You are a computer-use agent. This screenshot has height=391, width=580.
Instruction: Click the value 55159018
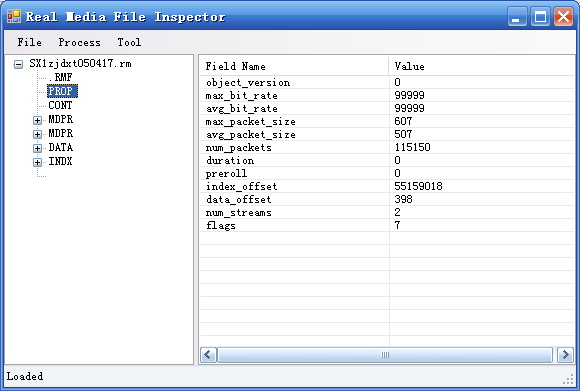pyautogui.click(x=418, y=186)
